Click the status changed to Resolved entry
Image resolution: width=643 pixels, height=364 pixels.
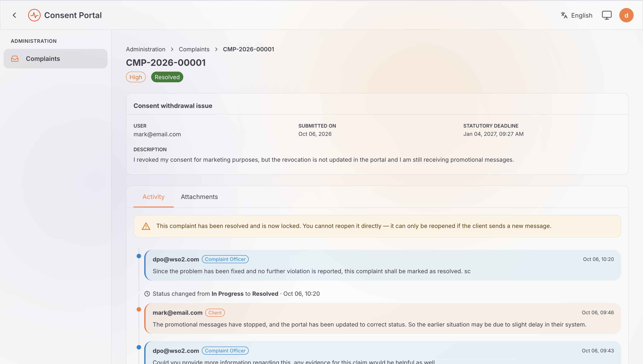coord(236,294)
